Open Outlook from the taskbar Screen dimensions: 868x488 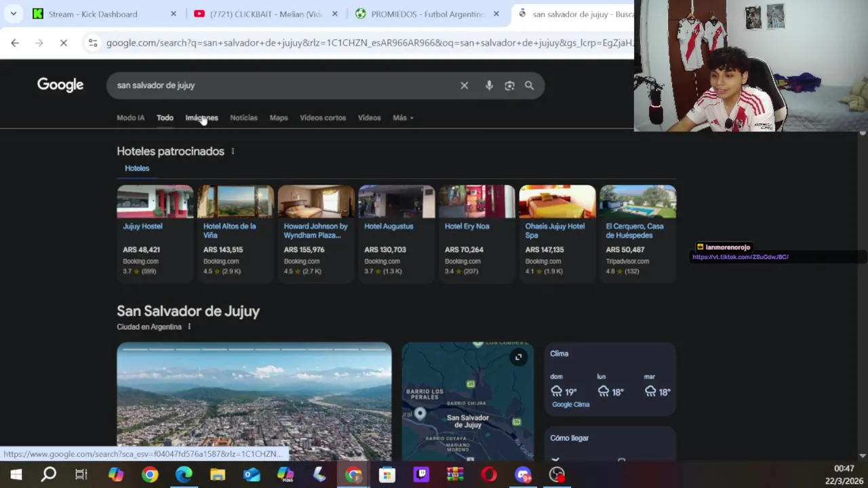coord(252,474)
